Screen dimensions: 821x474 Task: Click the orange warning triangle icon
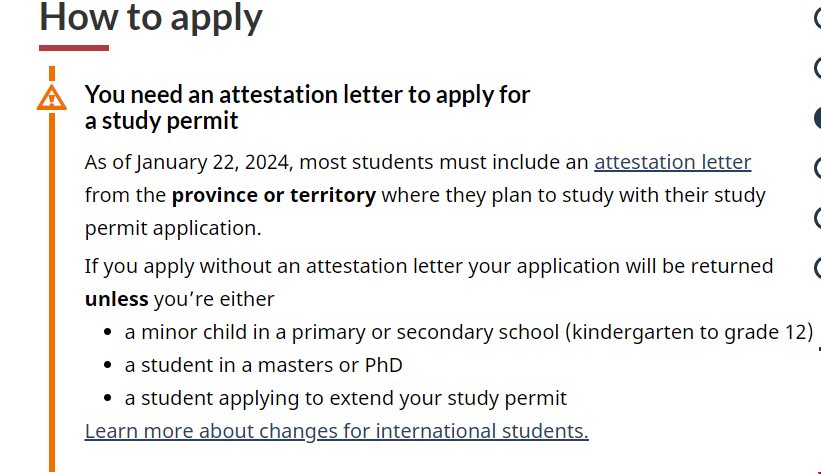point(51,98)
